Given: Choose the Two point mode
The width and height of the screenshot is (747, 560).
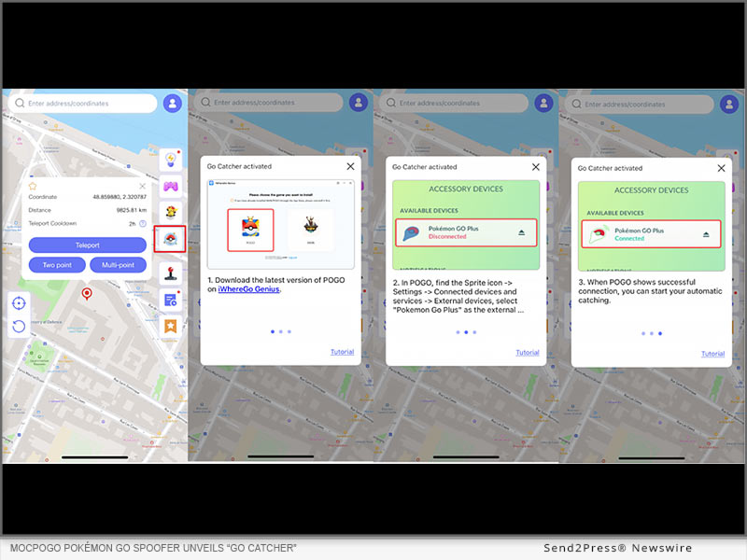Looking at the screenshot, I should point(56,265).
